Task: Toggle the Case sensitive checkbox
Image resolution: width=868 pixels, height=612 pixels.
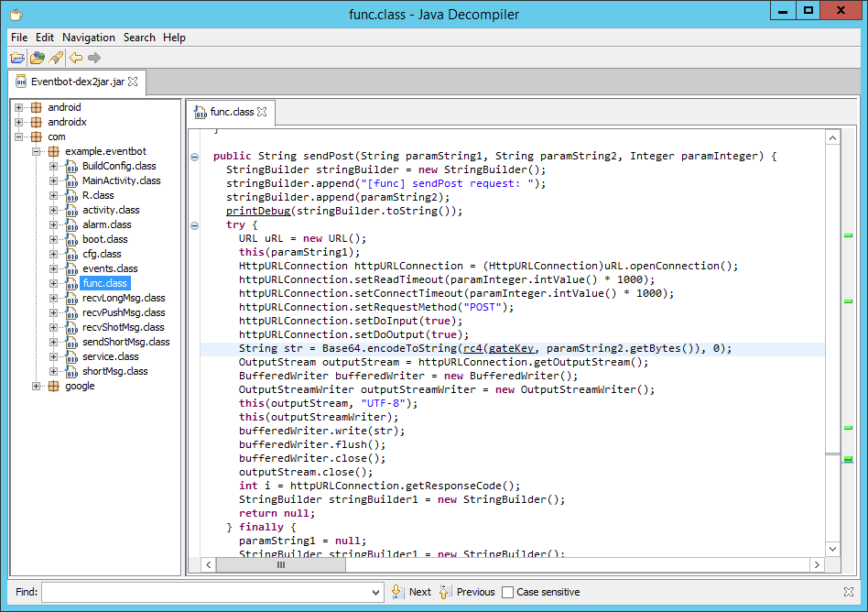Action: [507, 592]
